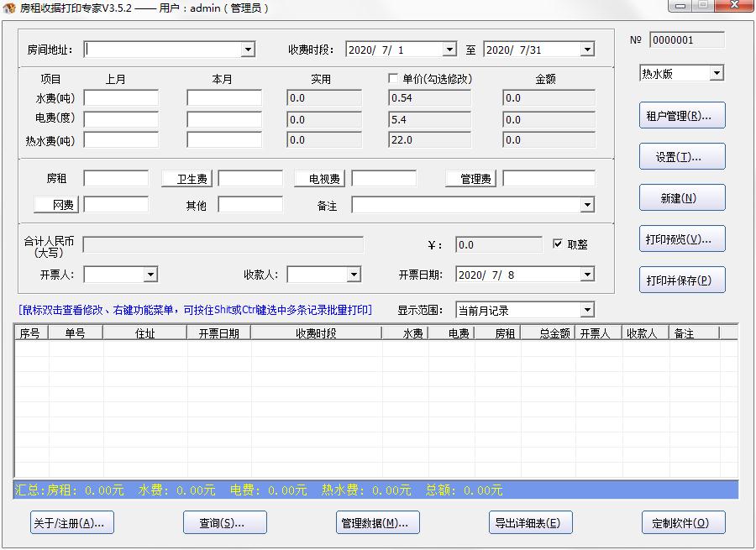Click the 总金额 column header

[549, 333]
